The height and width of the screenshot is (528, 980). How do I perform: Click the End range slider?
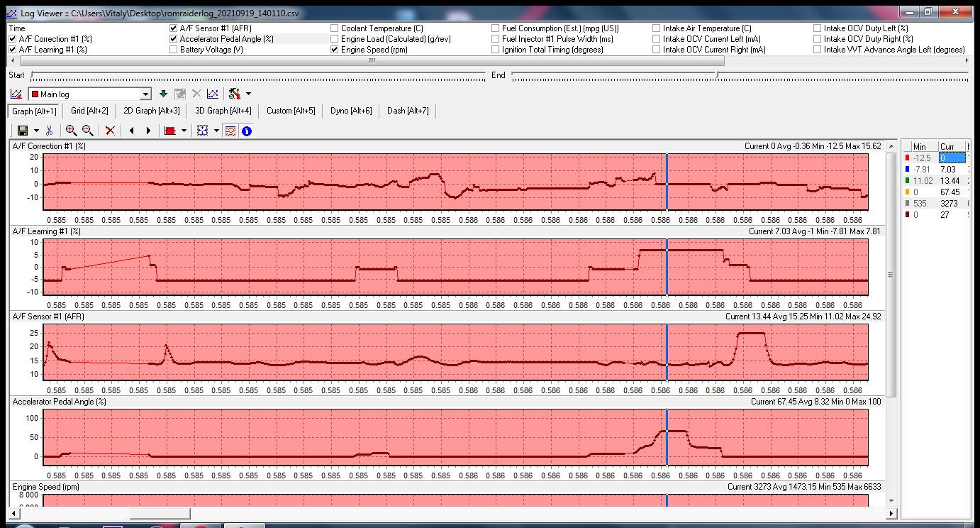740,75
